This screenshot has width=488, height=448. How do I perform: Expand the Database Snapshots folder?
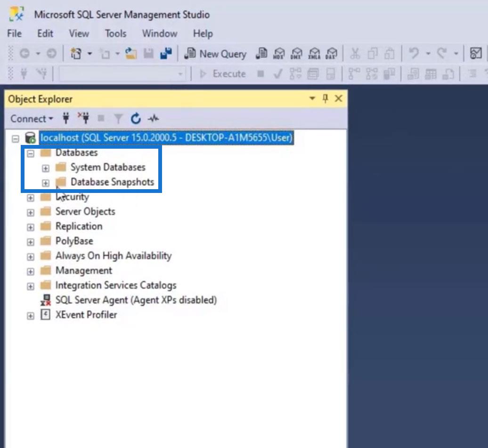pos(45,183)
